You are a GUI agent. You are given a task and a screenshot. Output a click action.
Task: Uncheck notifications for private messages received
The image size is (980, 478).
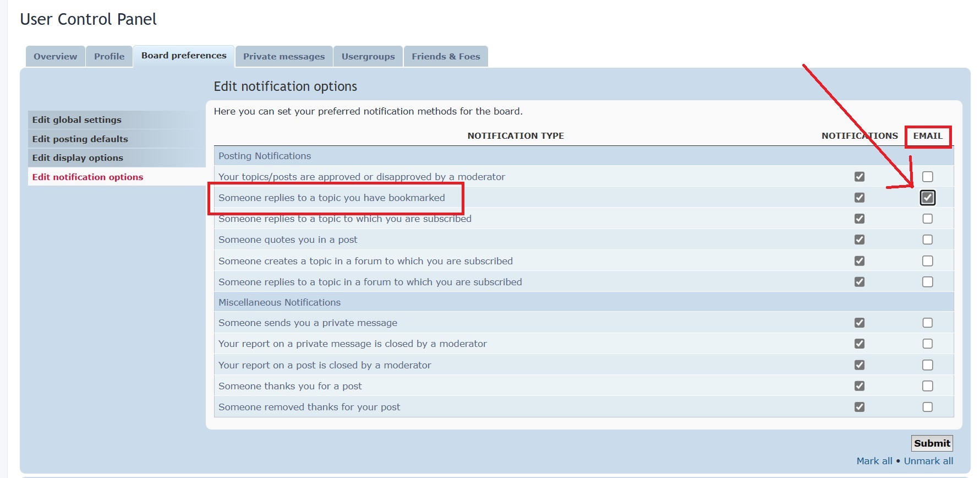(859, 323)
